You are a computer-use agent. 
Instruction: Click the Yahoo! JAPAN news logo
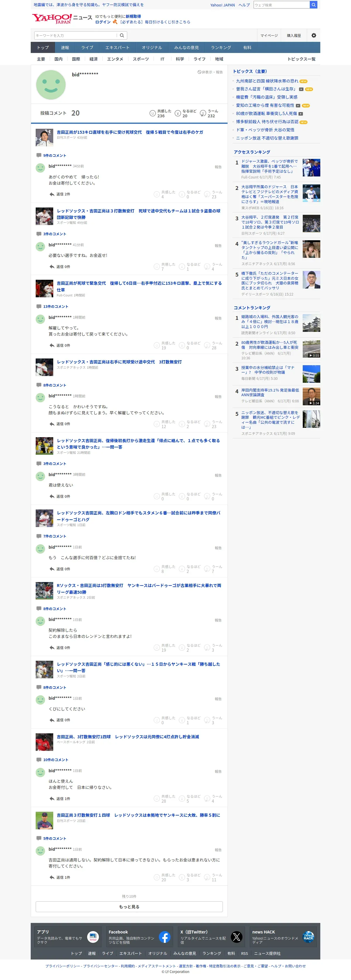point(62,19)
